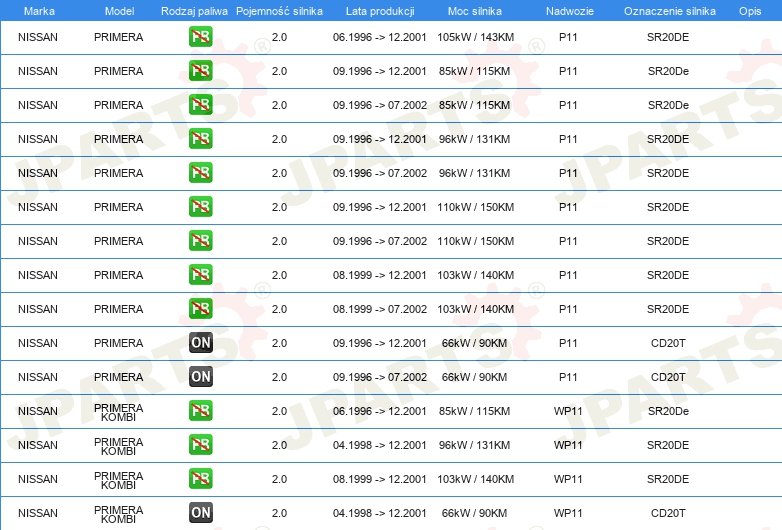Click the Rodzaj paliwa column header
The height and width of the screenshot is (530, 782).
pyautogui.click(x=194, y=11)
